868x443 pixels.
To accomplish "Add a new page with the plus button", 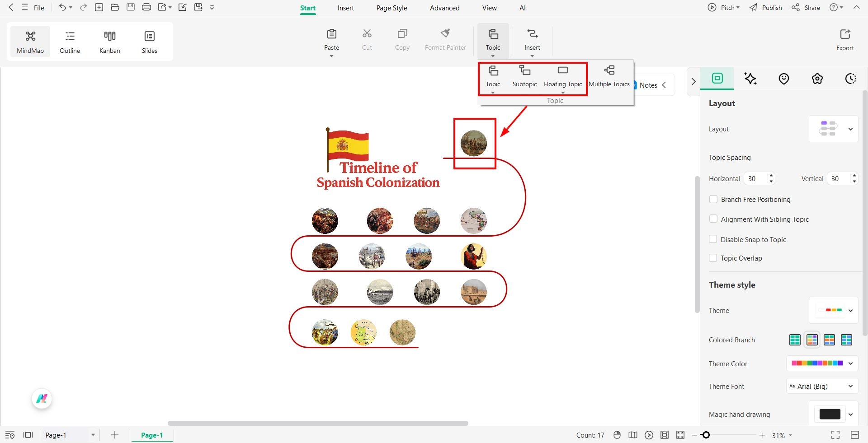I will coord(115,435).
